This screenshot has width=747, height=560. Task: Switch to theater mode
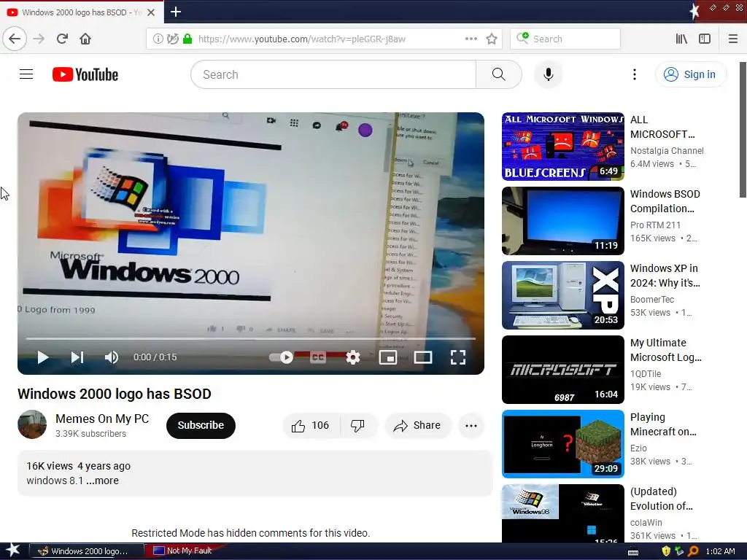(x=422, y=357)
